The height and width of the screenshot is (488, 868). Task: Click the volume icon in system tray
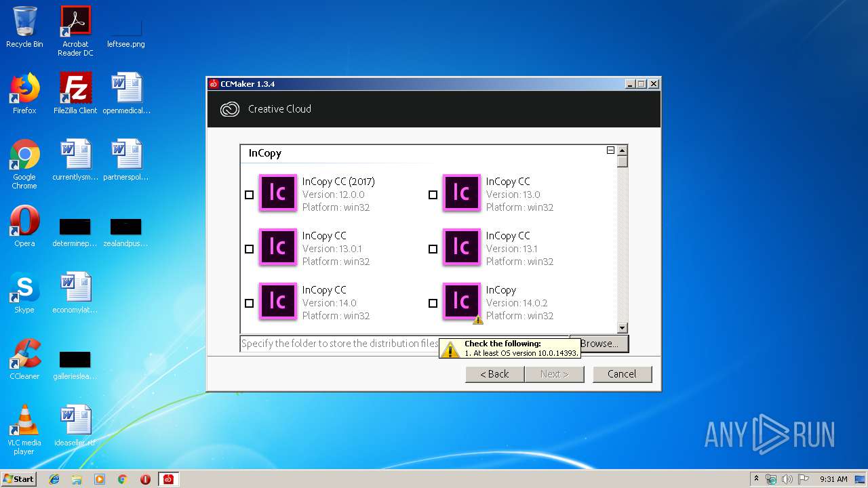(787, 479)
